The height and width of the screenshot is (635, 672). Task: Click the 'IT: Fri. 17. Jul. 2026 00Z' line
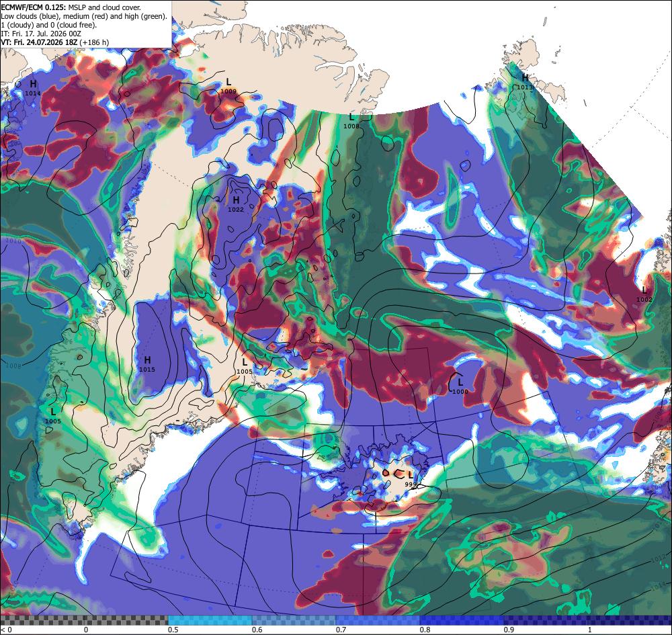click(x=41, y=34)
